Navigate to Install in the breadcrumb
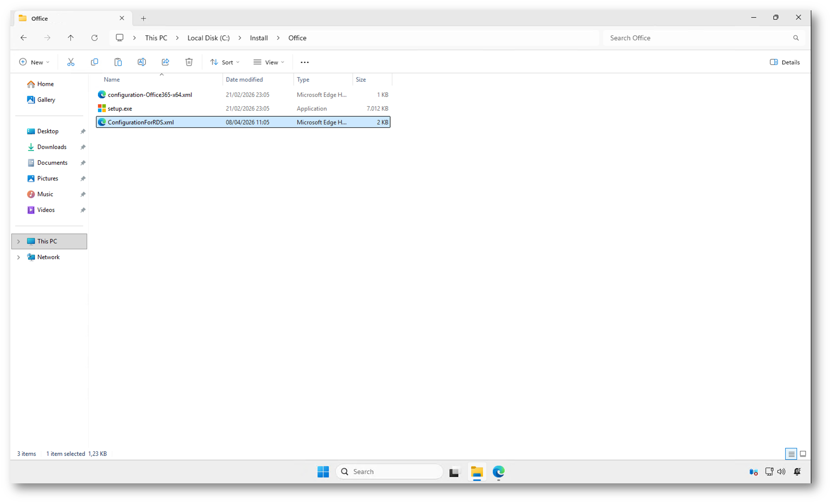832x504 pixels. click(x=259, y=38)
